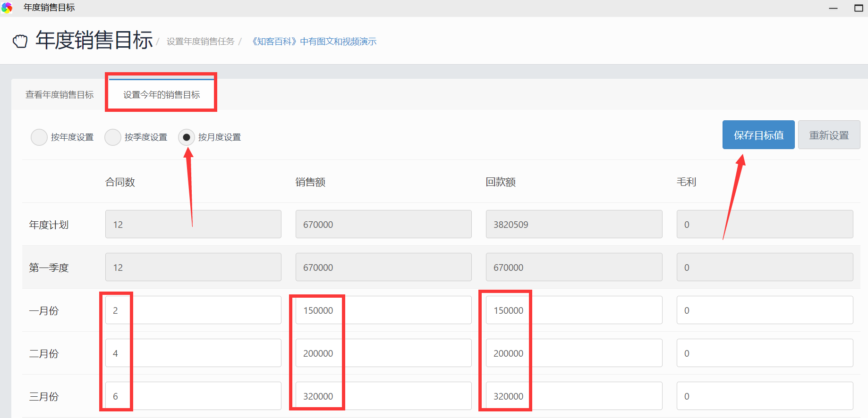Click 年度销售目标 title bar text
Viewport: 868px width, 418px height.
coord(49,8)
